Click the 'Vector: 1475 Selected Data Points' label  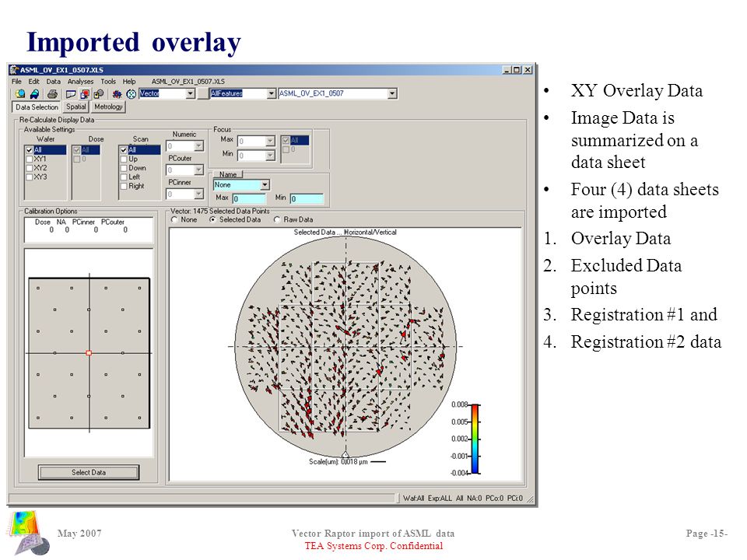[x=220, y=211]
